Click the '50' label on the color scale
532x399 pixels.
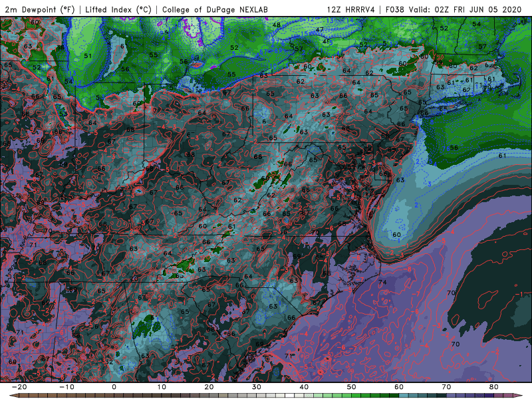(352, 387)
